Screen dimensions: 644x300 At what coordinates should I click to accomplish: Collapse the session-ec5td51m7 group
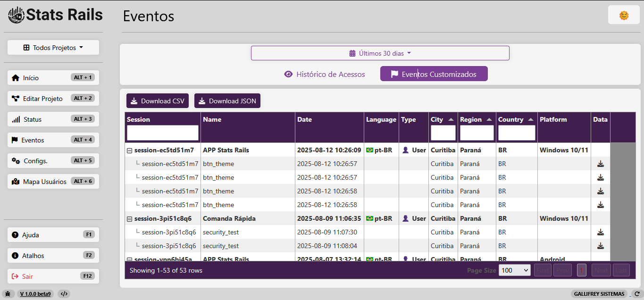pyautogui.click(x=129, y=150)
